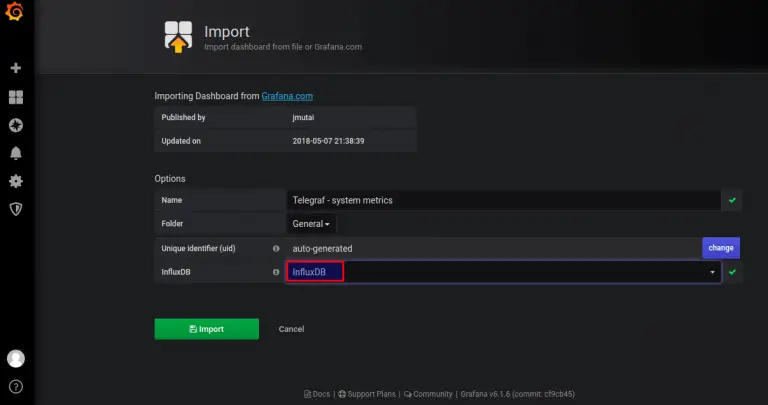Image resolution: width=768 pixels, height=405 pixels.
Task: Expand the General folder dropdown
Action: pyautogui.click(x=311, y=224)
